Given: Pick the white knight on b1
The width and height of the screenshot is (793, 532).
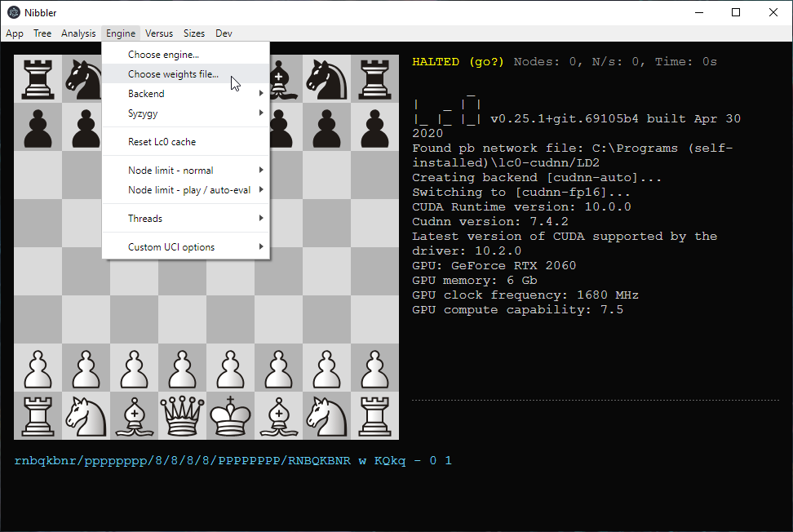Looking at the screenshot, I should point(86,416).
